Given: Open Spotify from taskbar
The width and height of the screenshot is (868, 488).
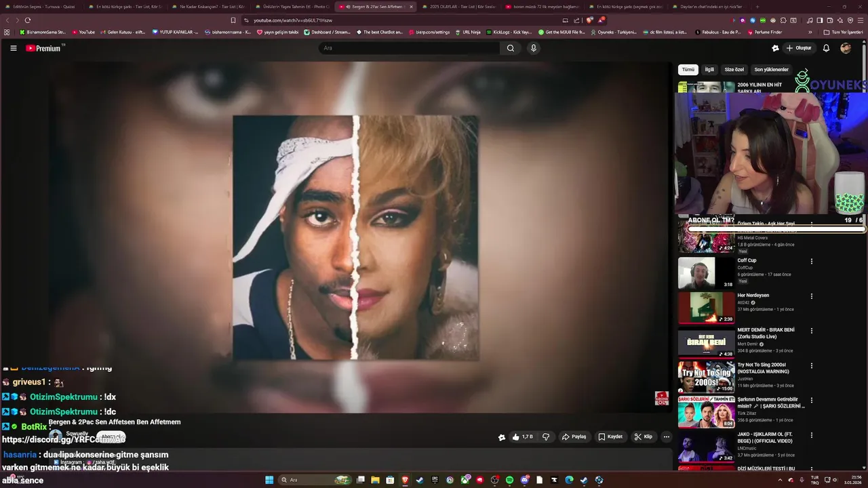Looking at the screenshot, I should point(509,480).
